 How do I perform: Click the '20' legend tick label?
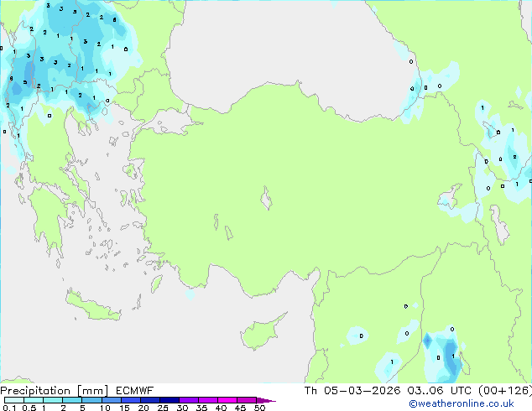(143, 408)
